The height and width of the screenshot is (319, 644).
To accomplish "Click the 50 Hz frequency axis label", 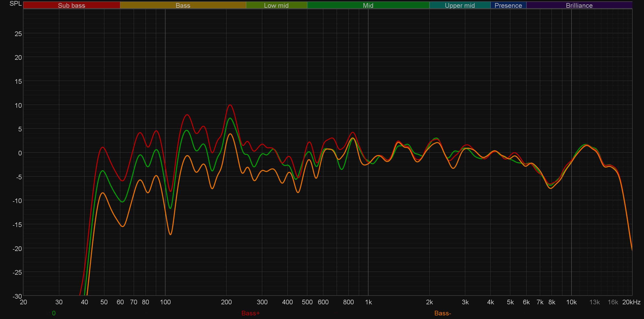I will tap(104, 302).
